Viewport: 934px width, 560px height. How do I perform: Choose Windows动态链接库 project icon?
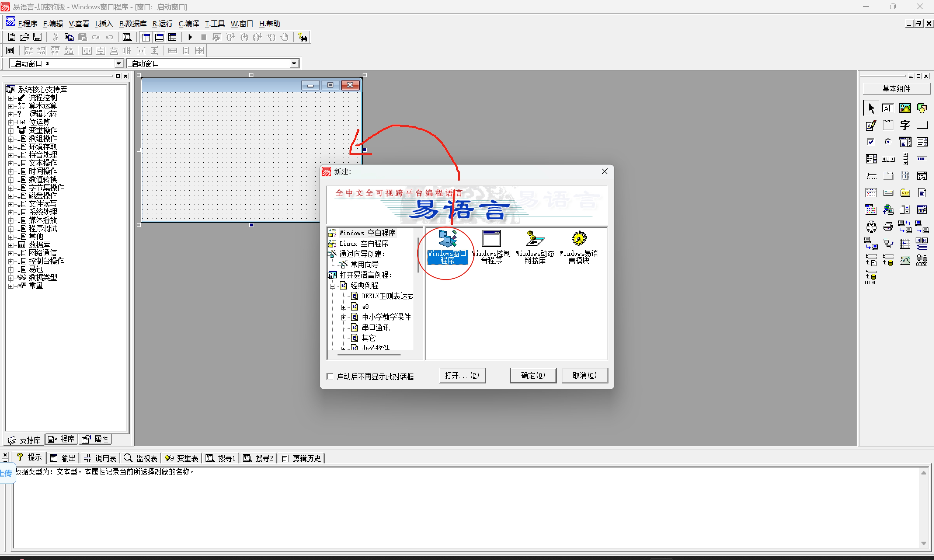point(535,247)
